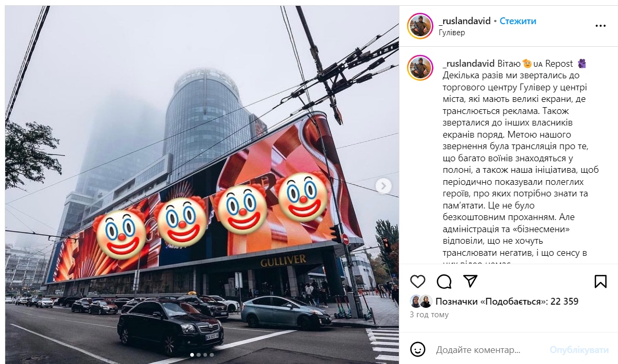Screen dimensions: 618x364
Task: Save post with bookmark icon
Action: tap(600, 282)
